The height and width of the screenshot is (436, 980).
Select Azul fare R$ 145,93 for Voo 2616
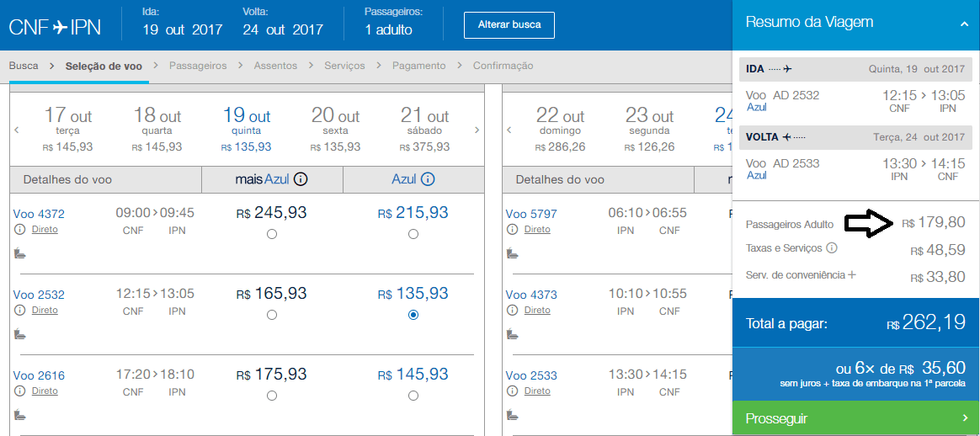click(413, 396)
